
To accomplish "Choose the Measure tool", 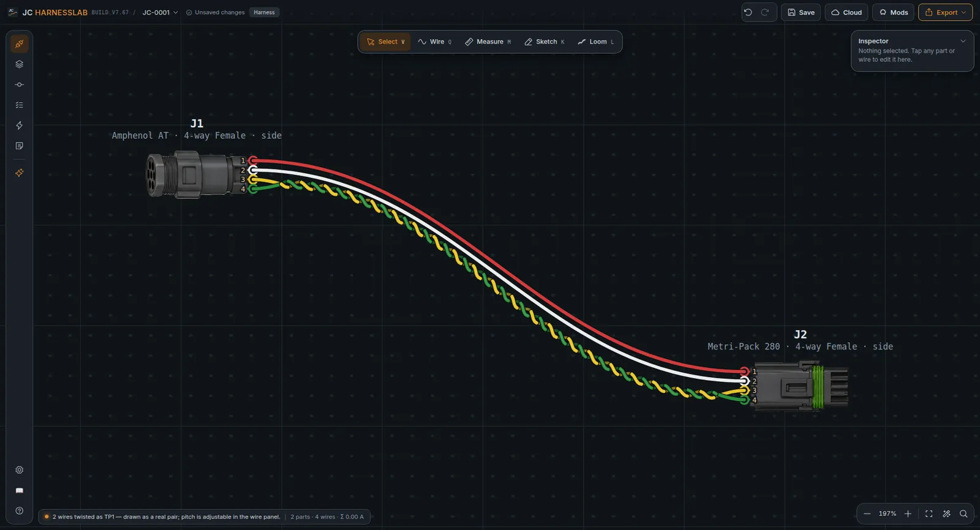I will pos(488,42).
